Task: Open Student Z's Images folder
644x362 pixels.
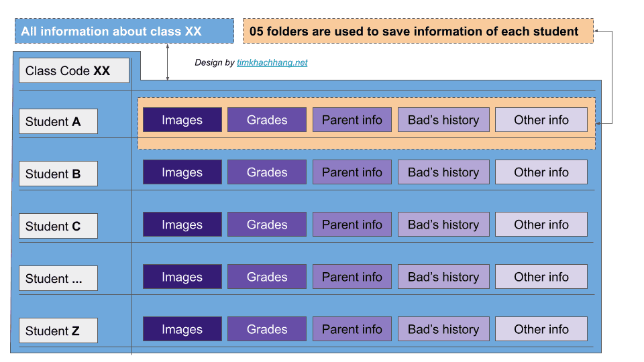Action: click(x=182, y=329)
